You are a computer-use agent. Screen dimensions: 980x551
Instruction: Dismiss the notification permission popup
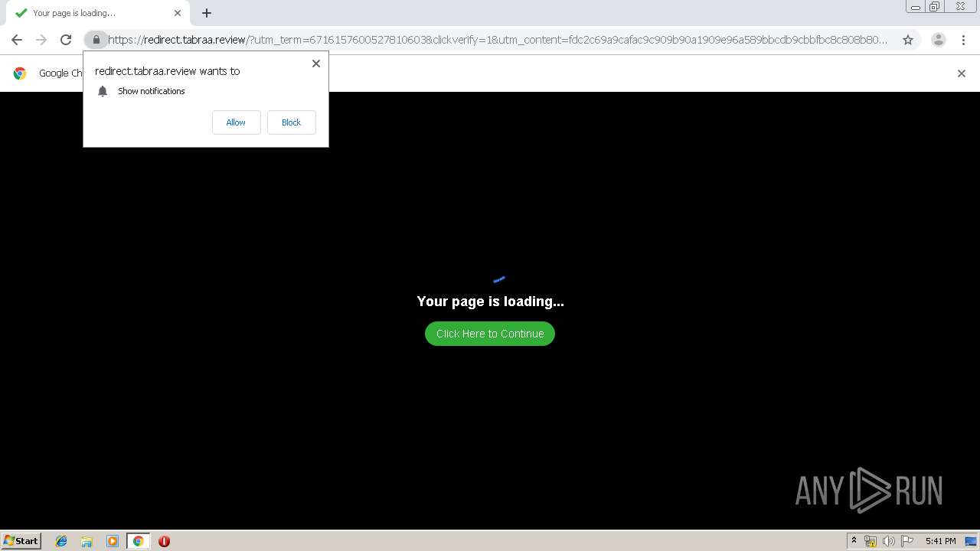[315, 64]
